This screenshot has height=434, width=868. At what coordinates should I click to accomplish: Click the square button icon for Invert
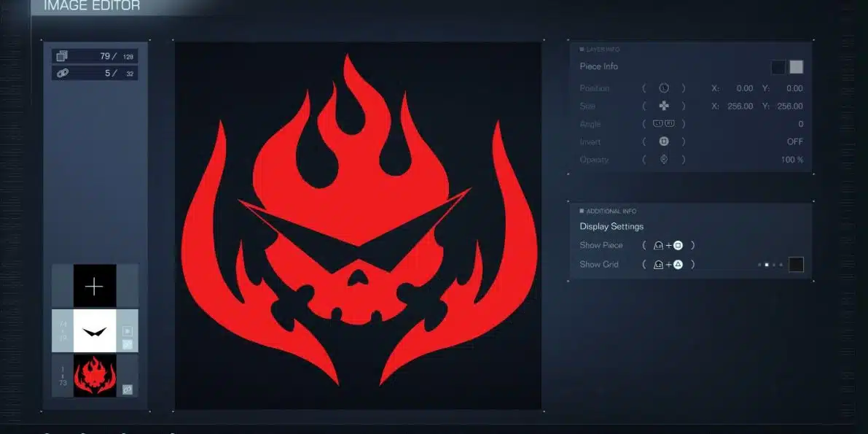point(664,142)
